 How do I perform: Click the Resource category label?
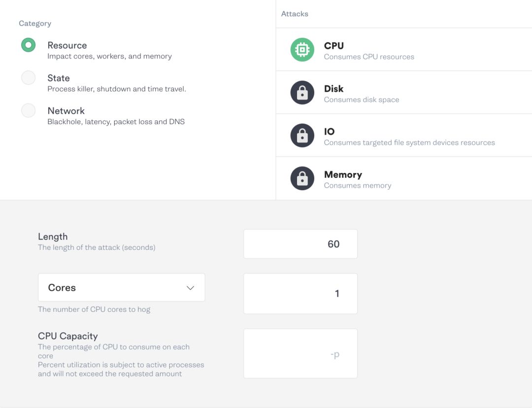[67, 45]
